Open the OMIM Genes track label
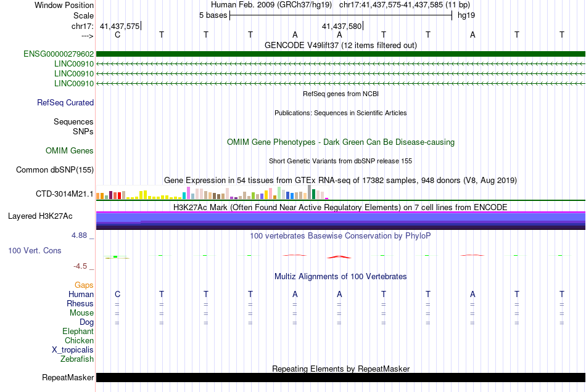Screen dimensions: 586x392 [x=70, y=151]
